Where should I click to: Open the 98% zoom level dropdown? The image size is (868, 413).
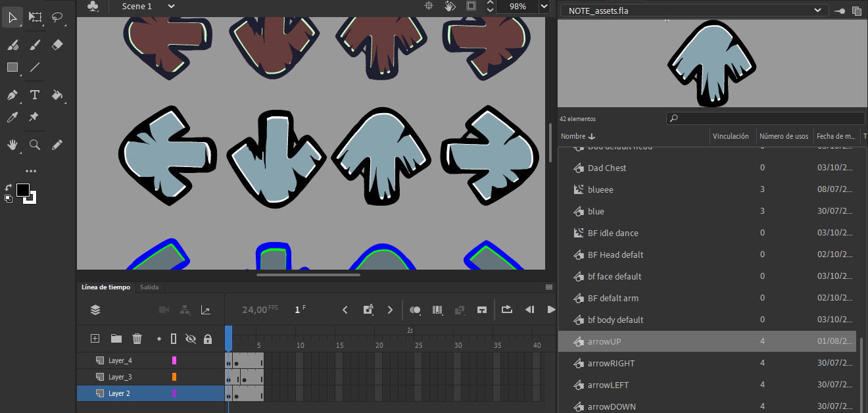pyautogui.click(x=543, y=7)
